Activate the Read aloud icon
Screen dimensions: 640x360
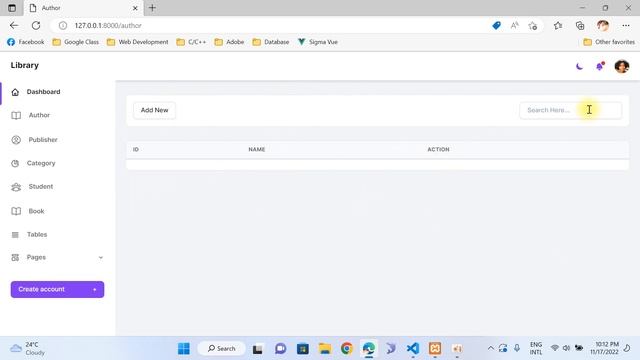click(x=515, y=26)
